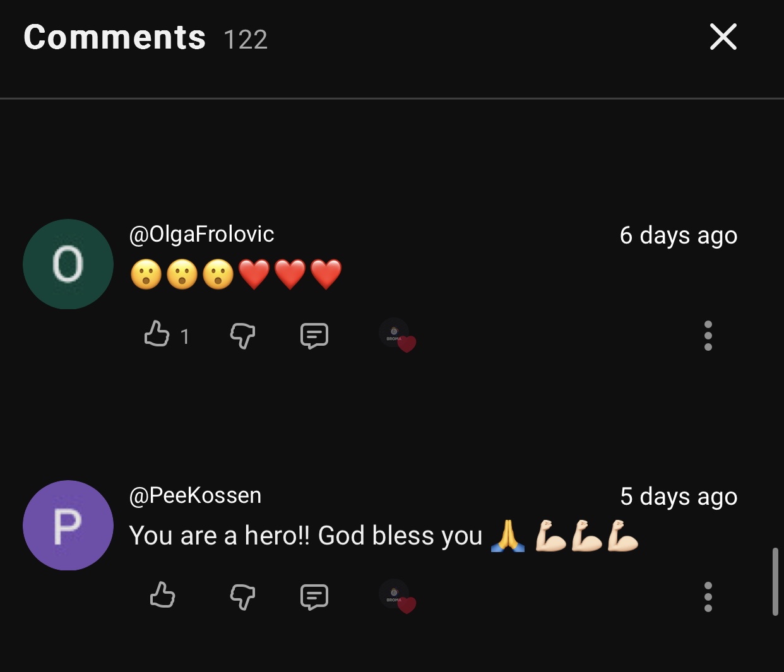Image resolution: width=784 pixels, height=672 pixels.
Task: Click the comments panel scrollbar
Action: click(775, 581)
